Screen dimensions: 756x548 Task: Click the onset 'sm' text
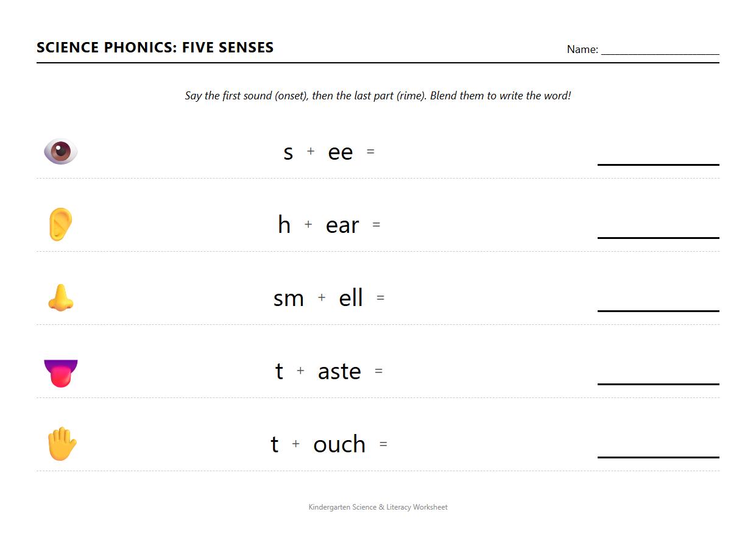[x=288, y=298]
